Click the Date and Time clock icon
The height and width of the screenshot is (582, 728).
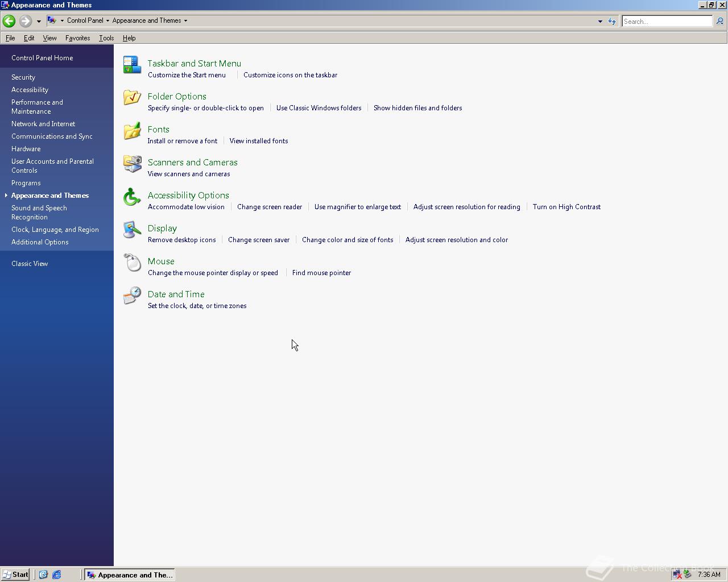[x=132, y=296]
